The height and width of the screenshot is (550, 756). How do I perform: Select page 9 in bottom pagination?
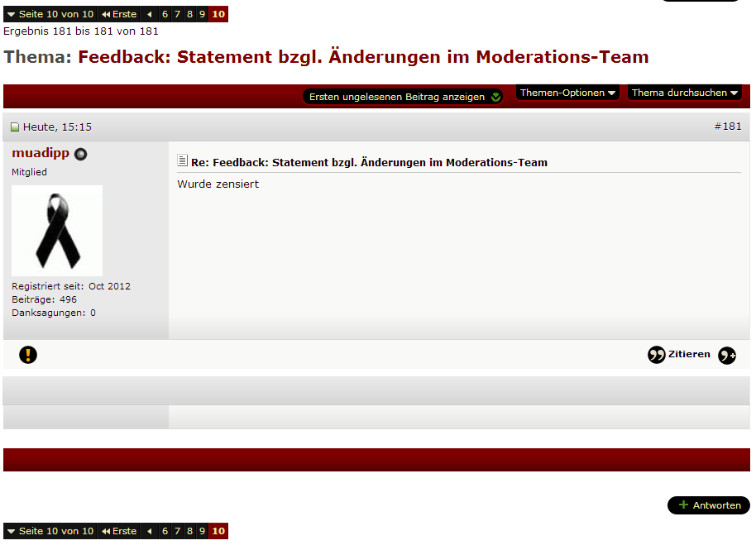coord(202,531)
